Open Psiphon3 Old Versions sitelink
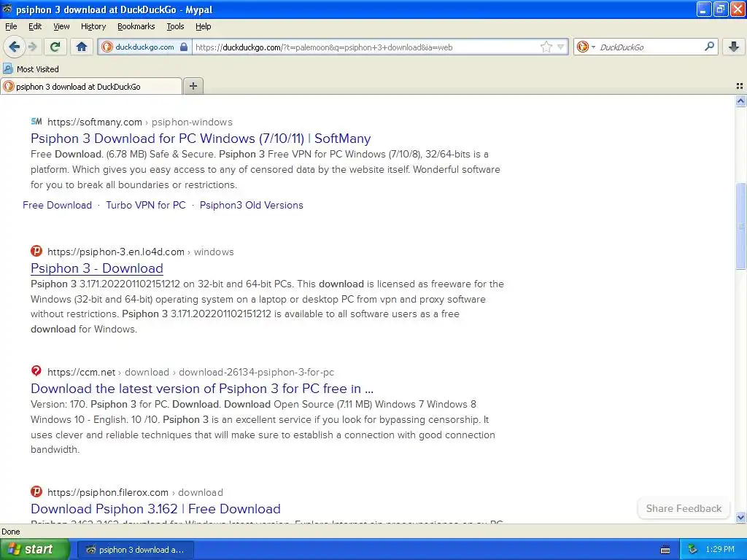 pyautogui.click(x=251, y=205)
